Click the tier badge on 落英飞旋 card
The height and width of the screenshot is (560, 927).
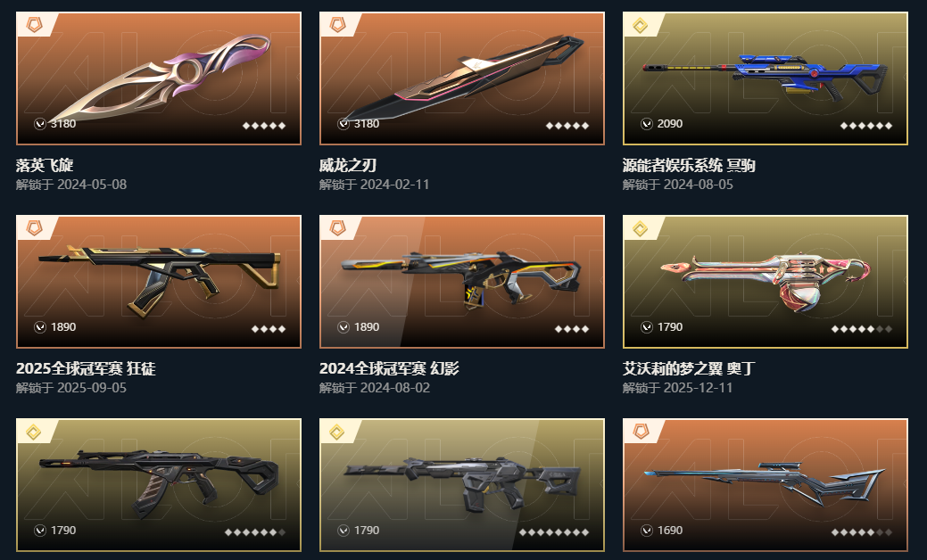pos(34,25)
